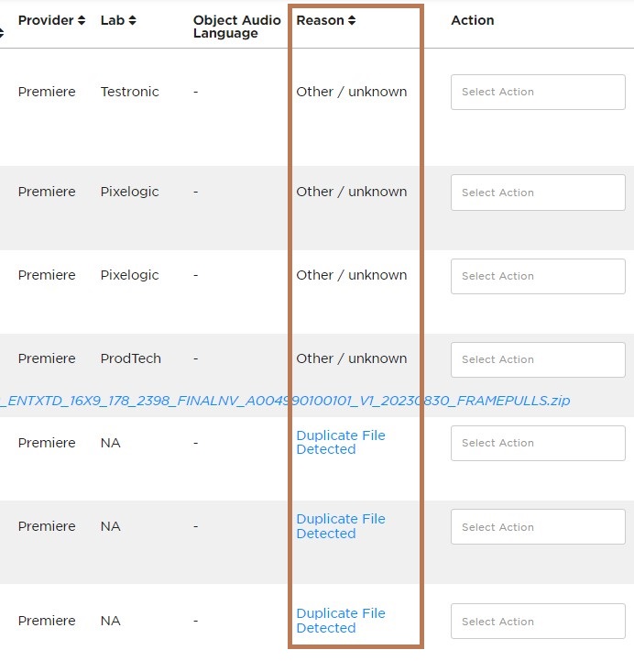
Task: Click last Duplicate File Detected link
Action: coord(341,620)
